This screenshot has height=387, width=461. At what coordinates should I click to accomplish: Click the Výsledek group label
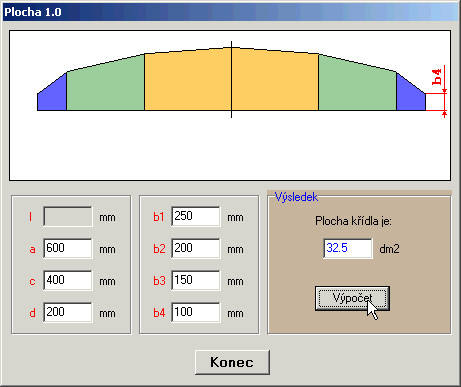(296, 197)
